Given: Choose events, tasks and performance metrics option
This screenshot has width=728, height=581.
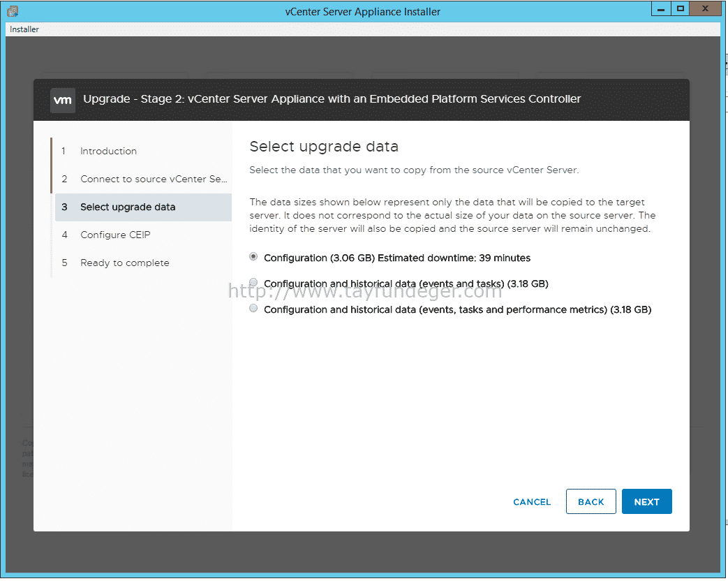Looking at the screenshot, I should pos(253,309).
